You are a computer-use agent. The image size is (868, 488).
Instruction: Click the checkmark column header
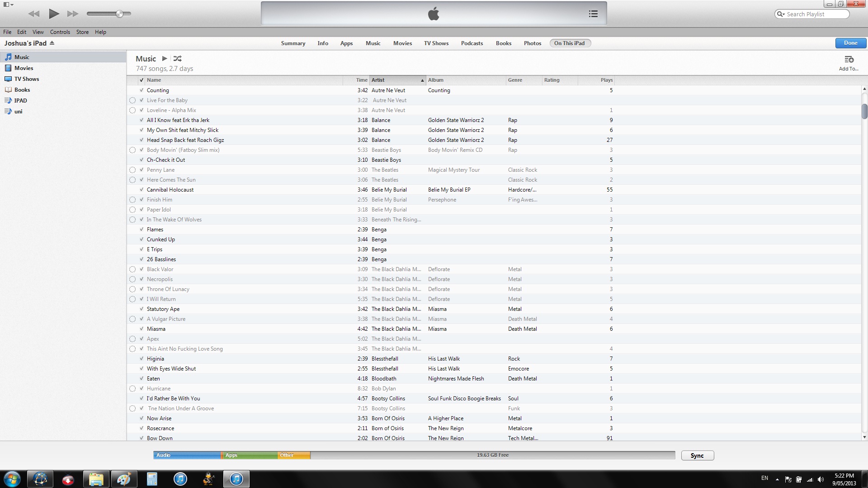point(142,80)
